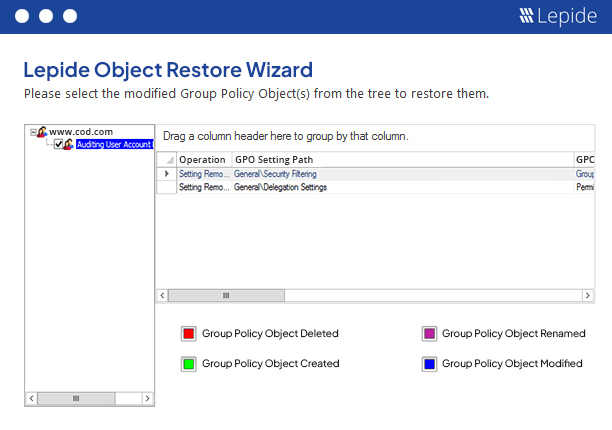Click the grid's left scroll arrow

(162, 295)
